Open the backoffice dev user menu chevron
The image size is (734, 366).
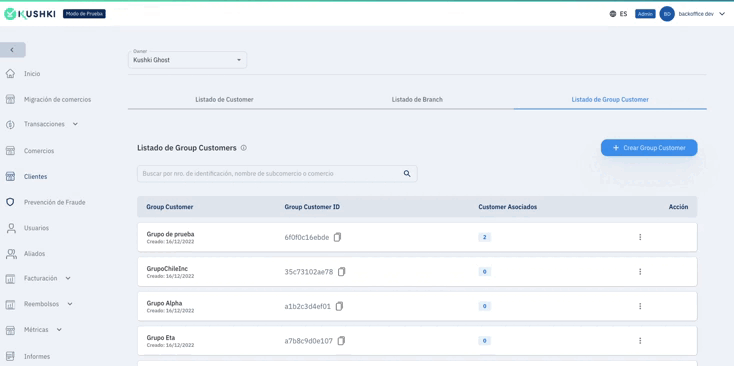[722, 14]
